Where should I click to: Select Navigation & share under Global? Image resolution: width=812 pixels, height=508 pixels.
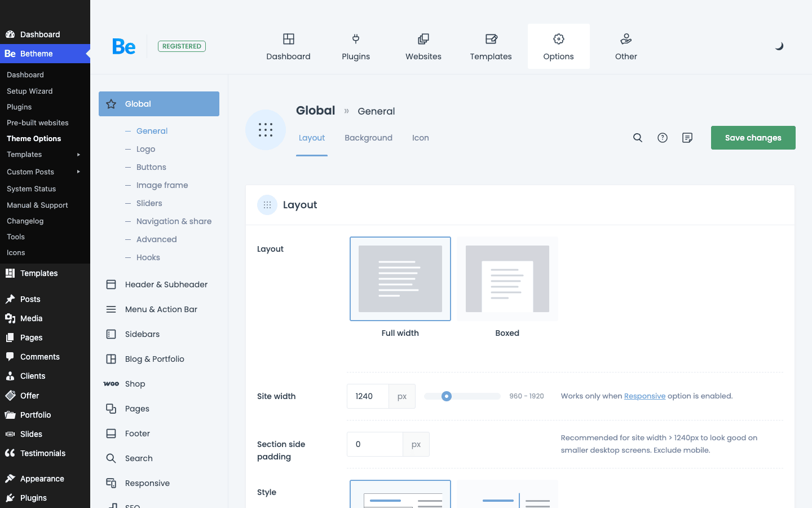coord(174,221)
